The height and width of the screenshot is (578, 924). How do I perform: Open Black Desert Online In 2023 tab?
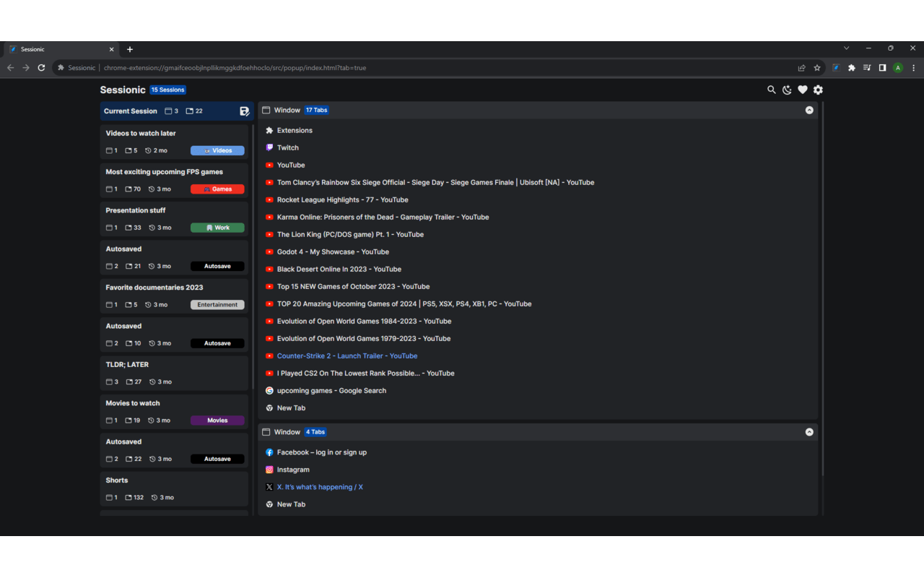[x=339, y=269]
